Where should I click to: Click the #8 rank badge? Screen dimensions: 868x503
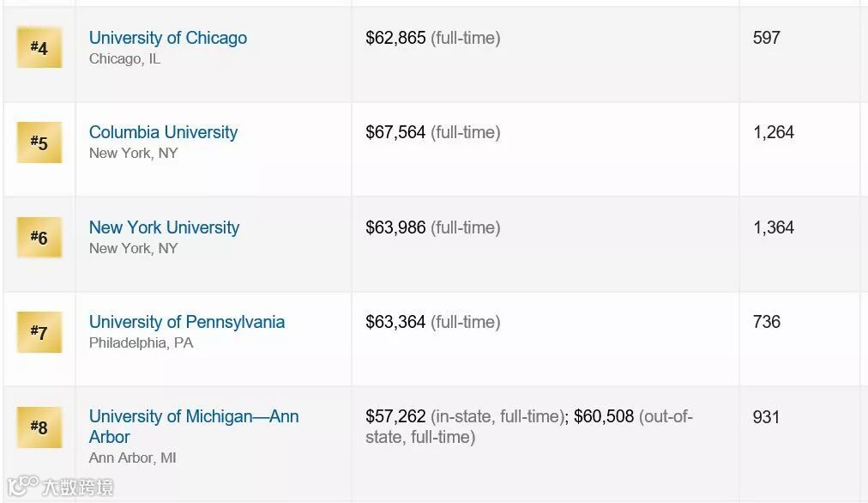pyautogui.click(x=39, y=426)
